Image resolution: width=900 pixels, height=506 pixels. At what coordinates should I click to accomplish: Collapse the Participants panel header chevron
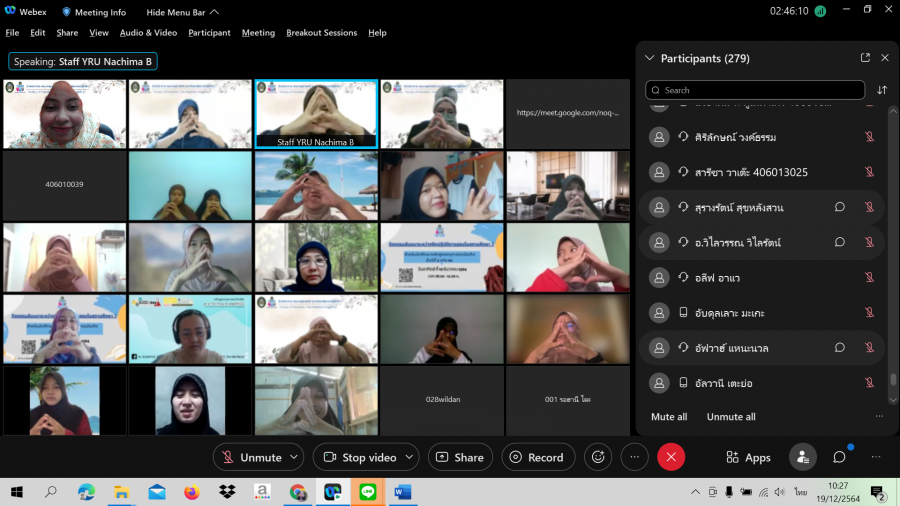(650, 58)
